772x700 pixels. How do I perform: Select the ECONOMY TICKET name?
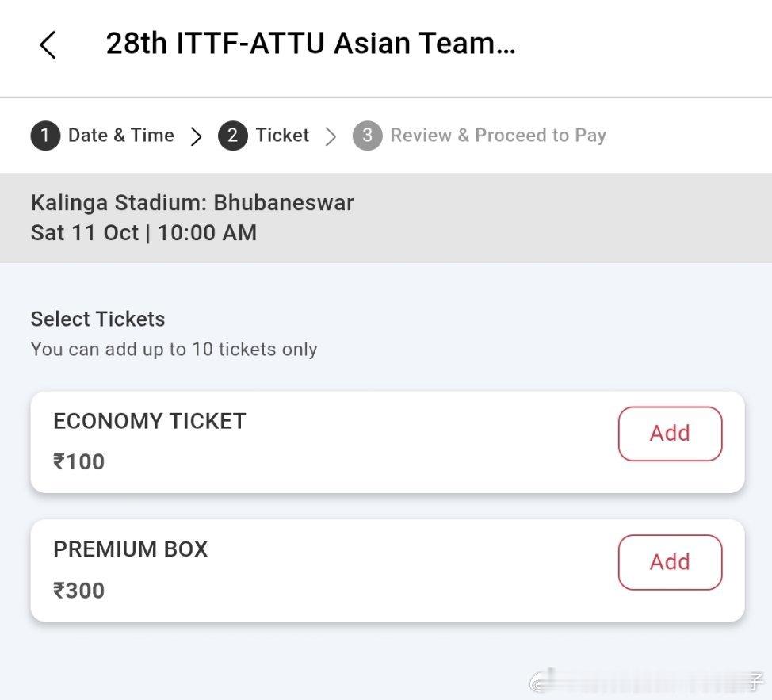pos(149,421)
